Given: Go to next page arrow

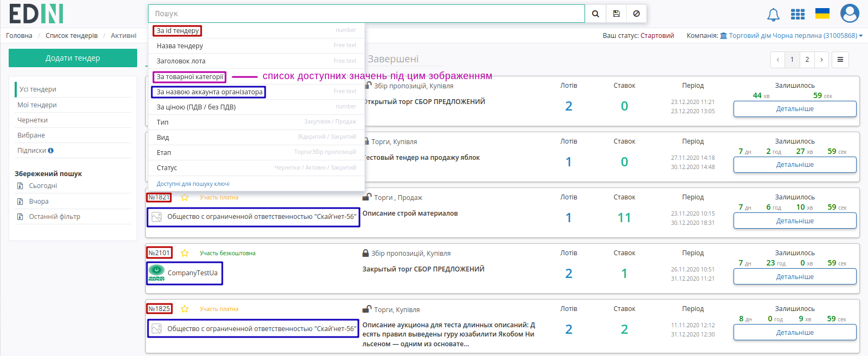Looking at the screenshot, I should [822, 60].
